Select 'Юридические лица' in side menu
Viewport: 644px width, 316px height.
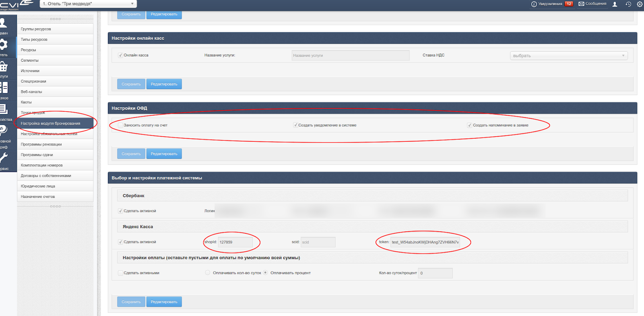click(38, 186)
